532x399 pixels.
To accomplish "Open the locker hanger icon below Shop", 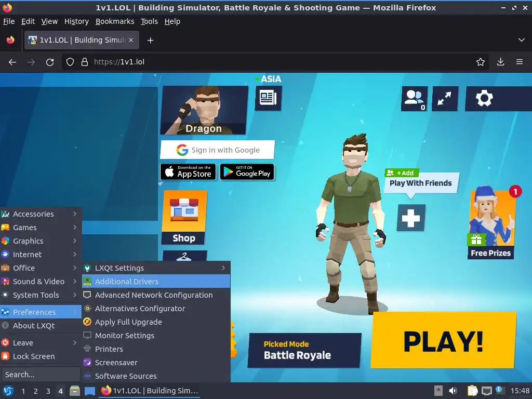I will (184, 256).
